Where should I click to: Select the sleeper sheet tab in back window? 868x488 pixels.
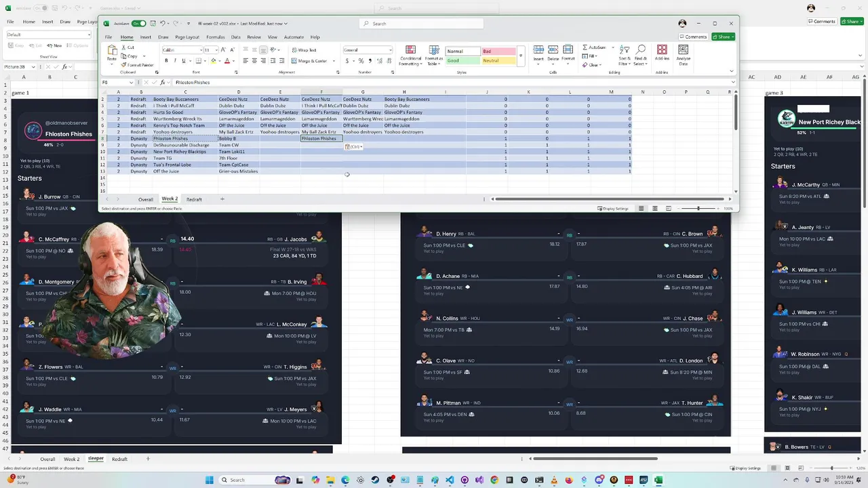(x=96, y=459)
